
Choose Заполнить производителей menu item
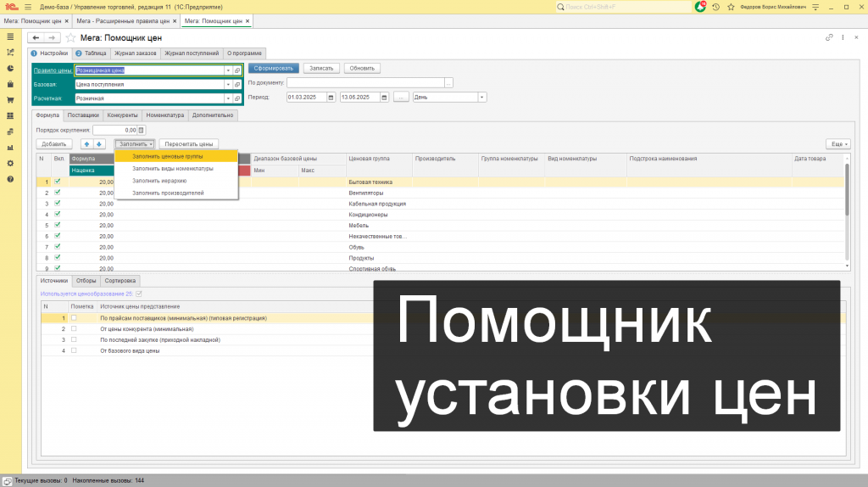pos(176,193)
